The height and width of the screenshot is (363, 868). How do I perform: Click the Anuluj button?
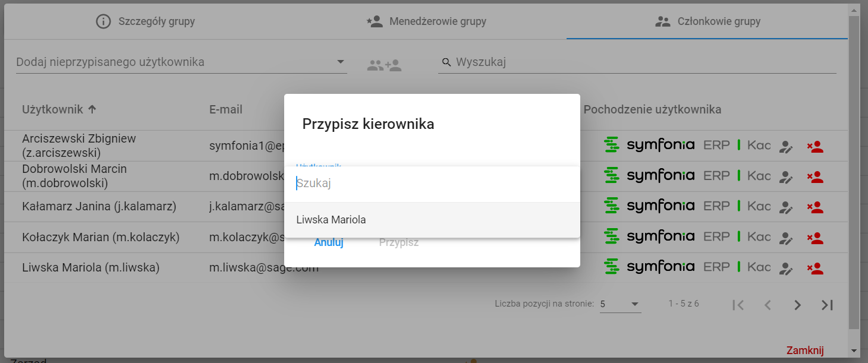coord(329,242)
